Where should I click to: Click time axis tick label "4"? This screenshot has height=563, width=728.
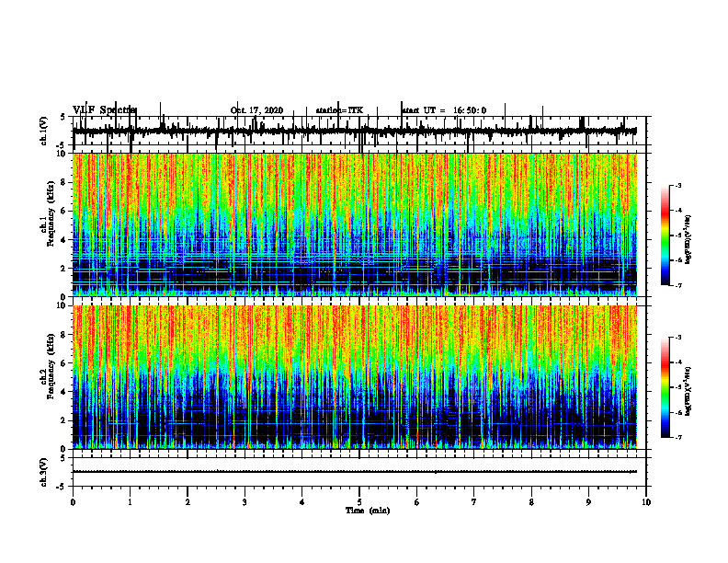point(302,502)
